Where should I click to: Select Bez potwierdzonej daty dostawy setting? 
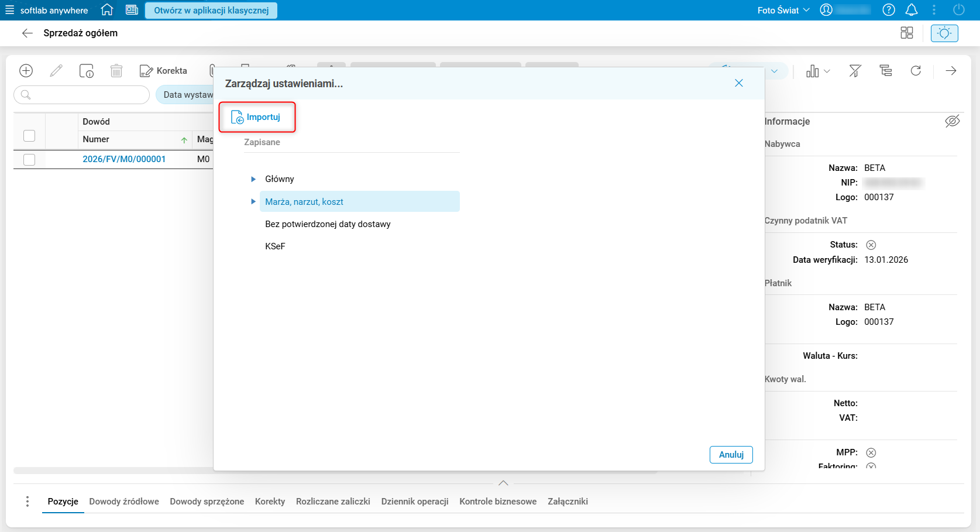pos(328,224)
